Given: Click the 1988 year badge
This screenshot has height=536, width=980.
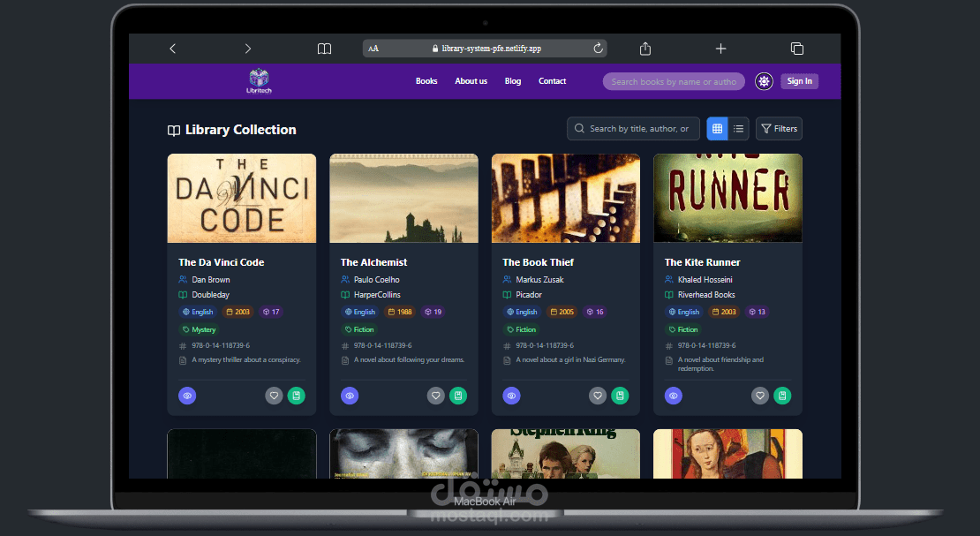Looking at the screenshot, I should click(x=400, y=312).
